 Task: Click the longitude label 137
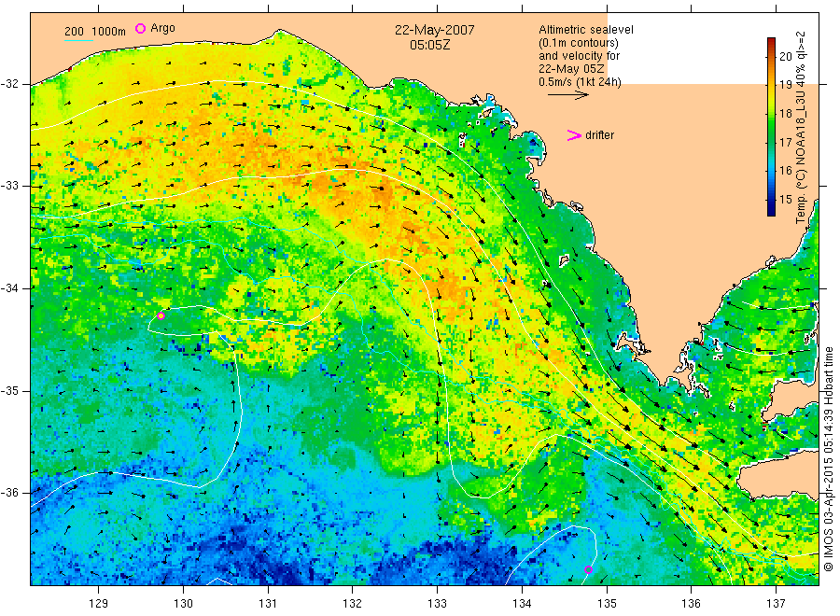click(776, 604)
